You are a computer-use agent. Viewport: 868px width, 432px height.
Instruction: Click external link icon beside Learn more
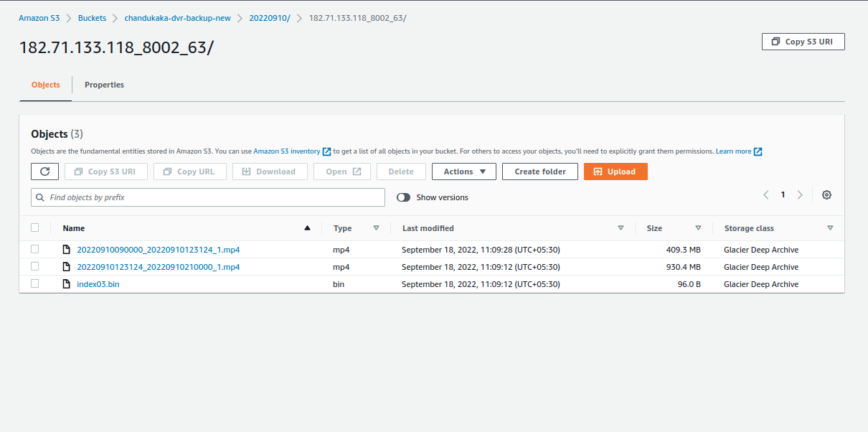point(758,151)
